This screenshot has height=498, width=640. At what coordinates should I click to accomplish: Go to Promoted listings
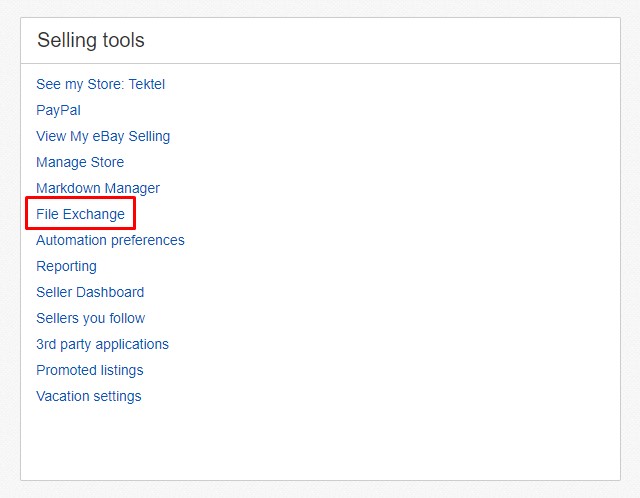tap(90, 370)
